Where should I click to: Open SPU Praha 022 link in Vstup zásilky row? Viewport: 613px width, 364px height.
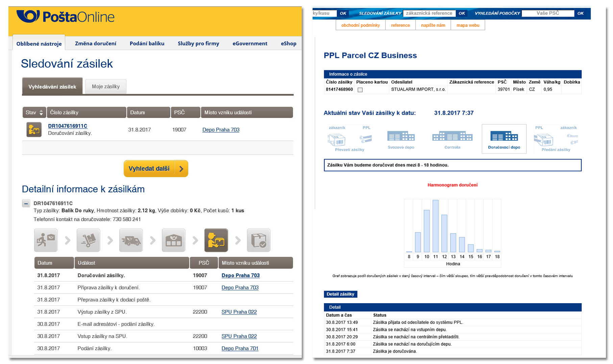[239, 336]
